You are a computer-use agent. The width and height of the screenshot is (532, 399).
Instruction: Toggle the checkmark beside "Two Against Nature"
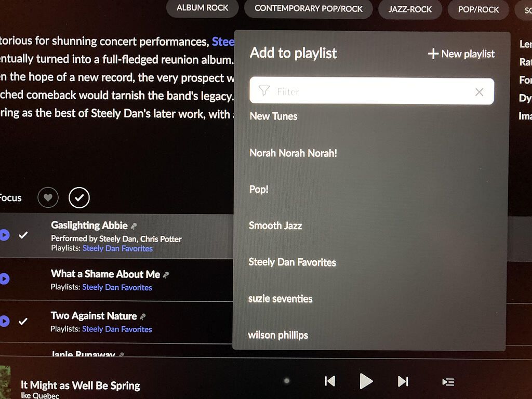click(23, 321)
